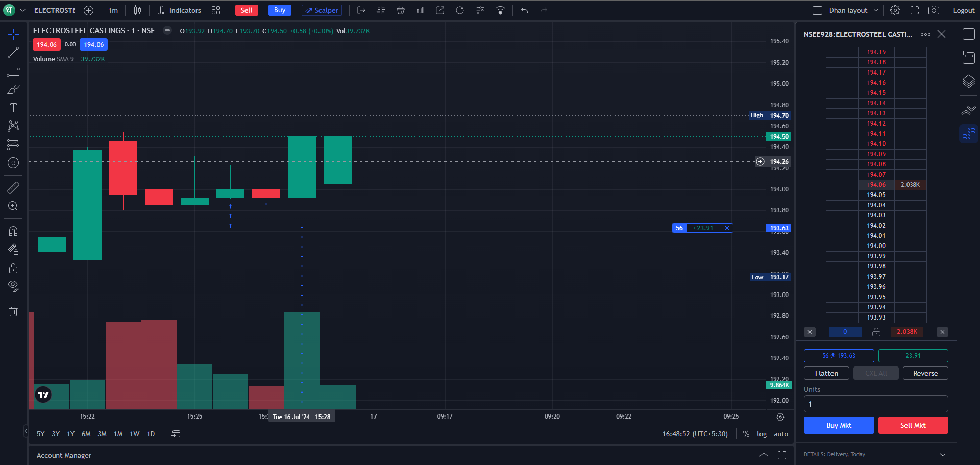Screen dimensions: 980x465
Task: Toggle auto scale mode
Action: coord(781,434)
